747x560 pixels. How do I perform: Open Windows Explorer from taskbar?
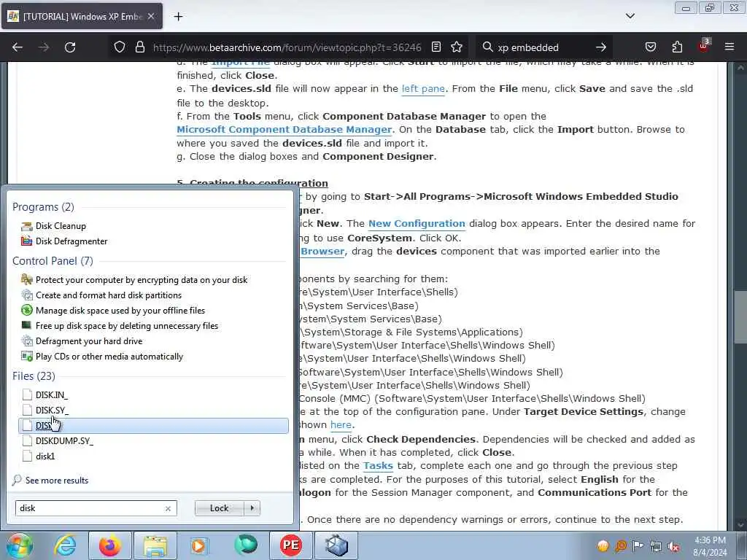[155, 545]
